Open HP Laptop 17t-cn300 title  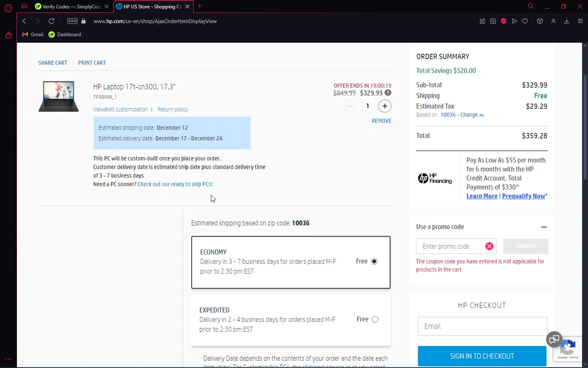point(134,87)
